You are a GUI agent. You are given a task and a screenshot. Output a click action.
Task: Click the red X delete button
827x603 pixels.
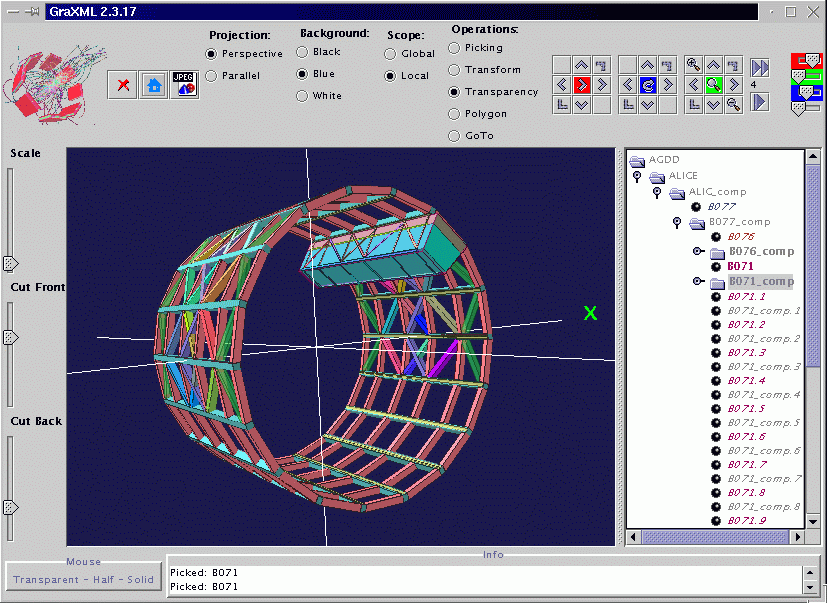123,85
